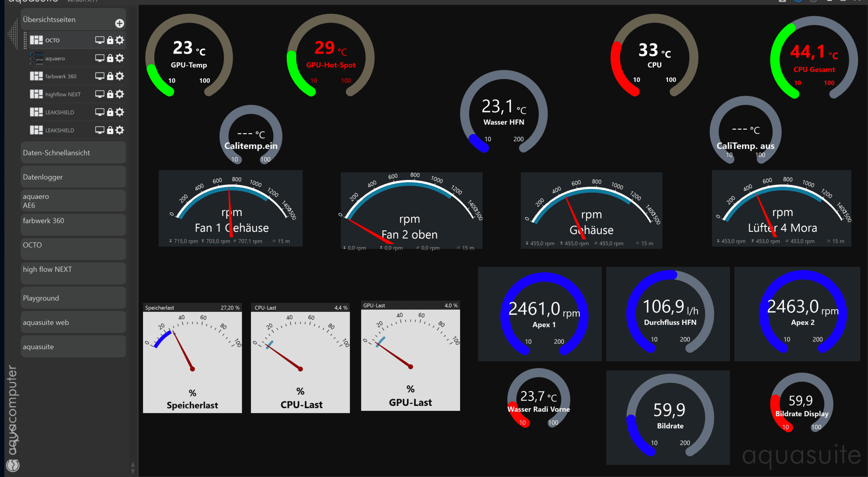Viewport: 868px width, 477px height.
Task: Click the Fan 1 Gehäuse rpm gauge
Action: (x=231, y=208)
